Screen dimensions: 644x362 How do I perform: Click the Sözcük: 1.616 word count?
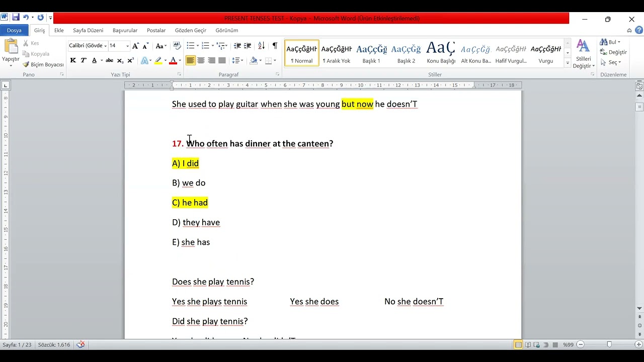[x=54, y=345]
